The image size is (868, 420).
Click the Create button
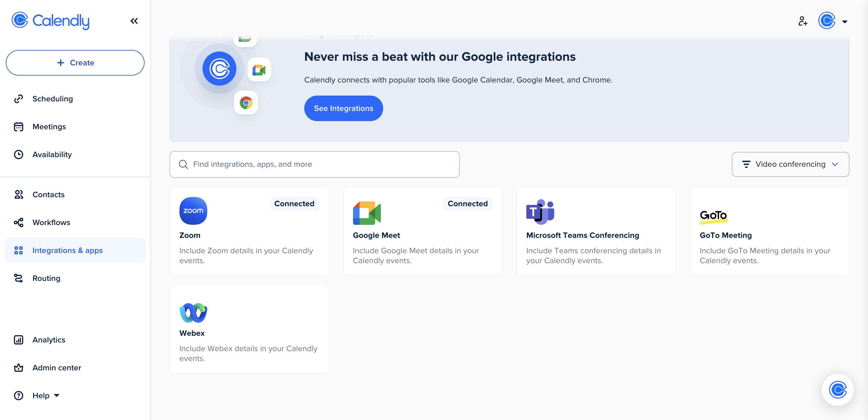click(75, 63)
